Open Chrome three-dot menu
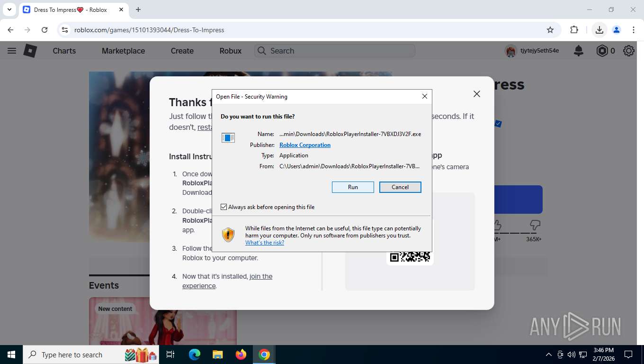644x364 pixels. click(x=634, y=30)
